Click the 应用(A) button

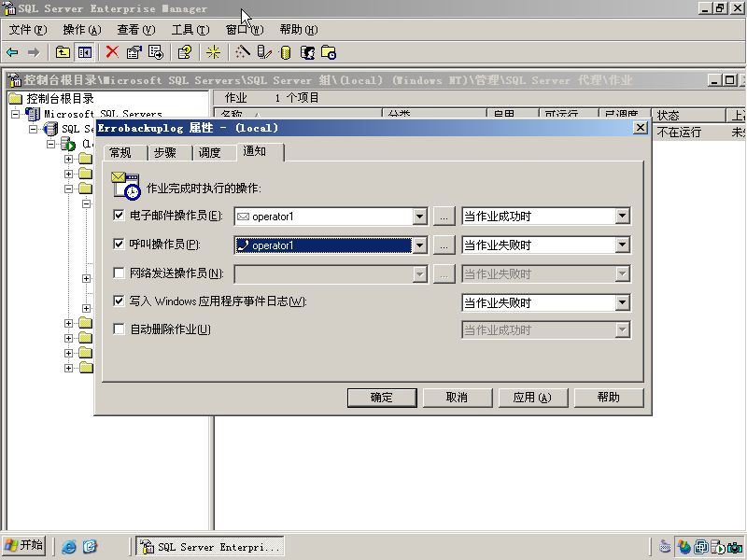click(x=532, y=398)
